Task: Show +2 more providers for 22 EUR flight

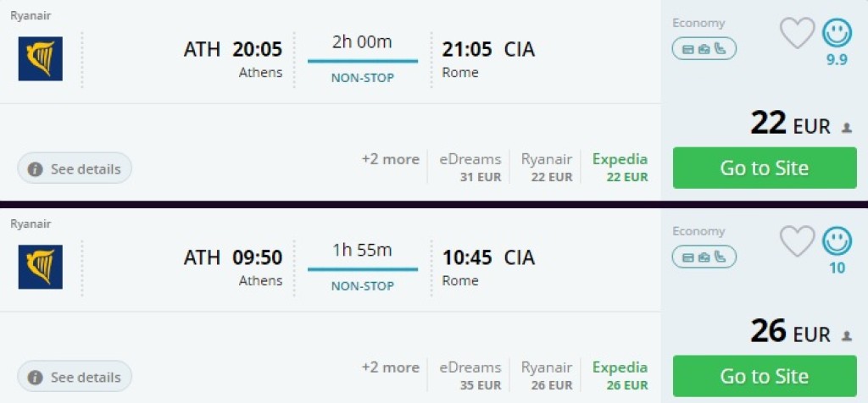Action: [390, 159]
